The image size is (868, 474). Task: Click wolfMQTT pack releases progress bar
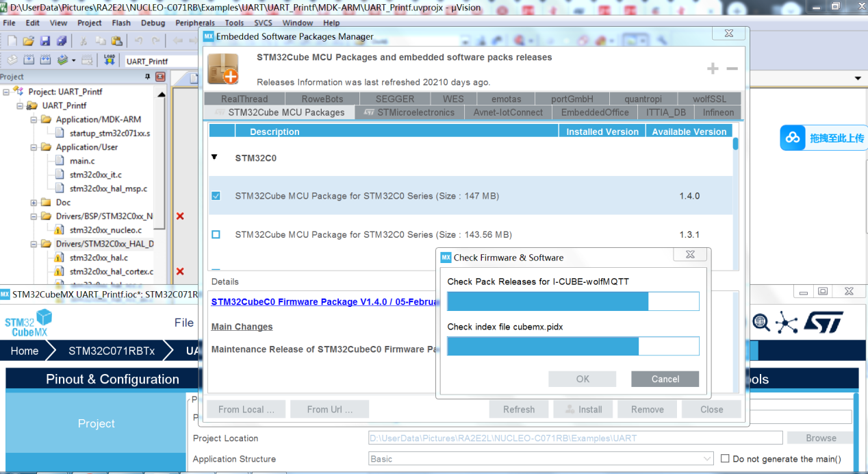573,301
